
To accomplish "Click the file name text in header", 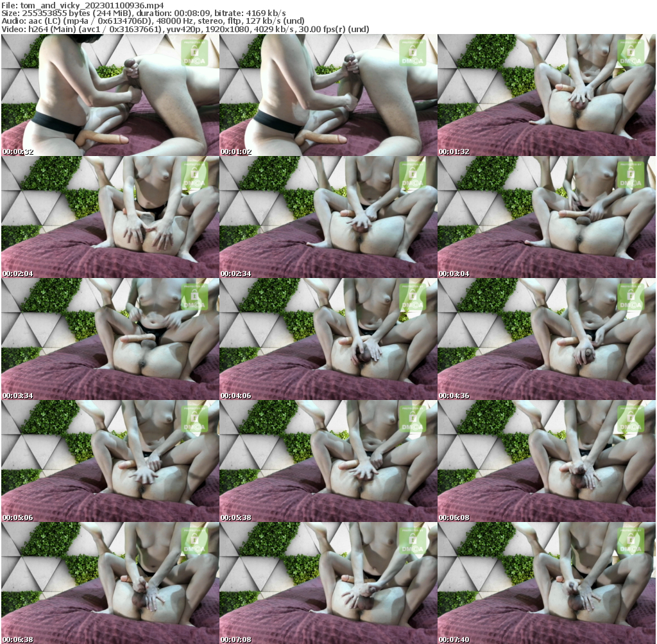I will coord(83,4).
